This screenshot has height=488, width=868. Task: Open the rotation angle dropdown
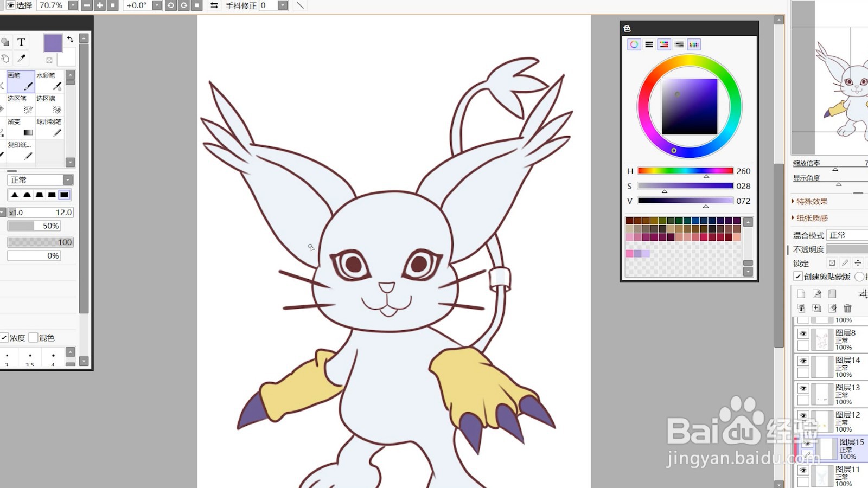157,5
